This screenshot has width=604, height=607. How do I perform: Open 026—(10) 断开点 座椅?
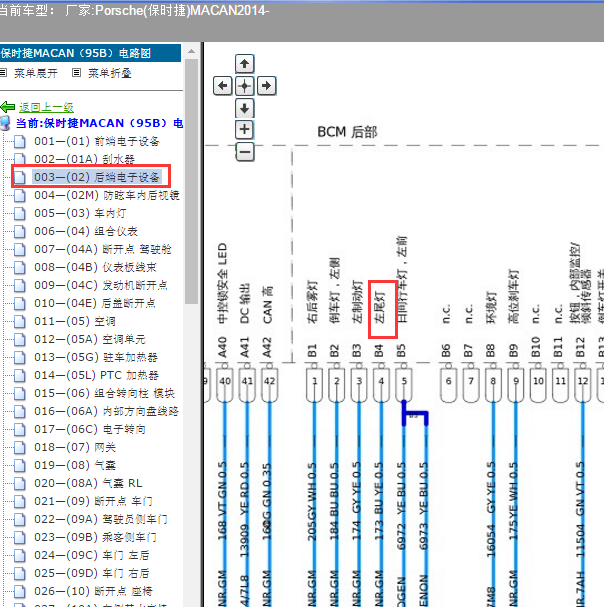click(93, 591)
